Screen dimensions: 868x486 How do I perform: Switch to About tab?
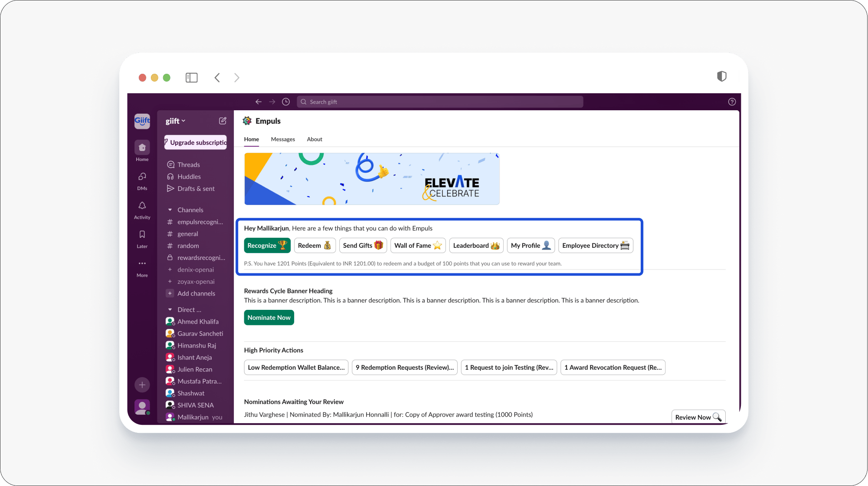[314, 139]
